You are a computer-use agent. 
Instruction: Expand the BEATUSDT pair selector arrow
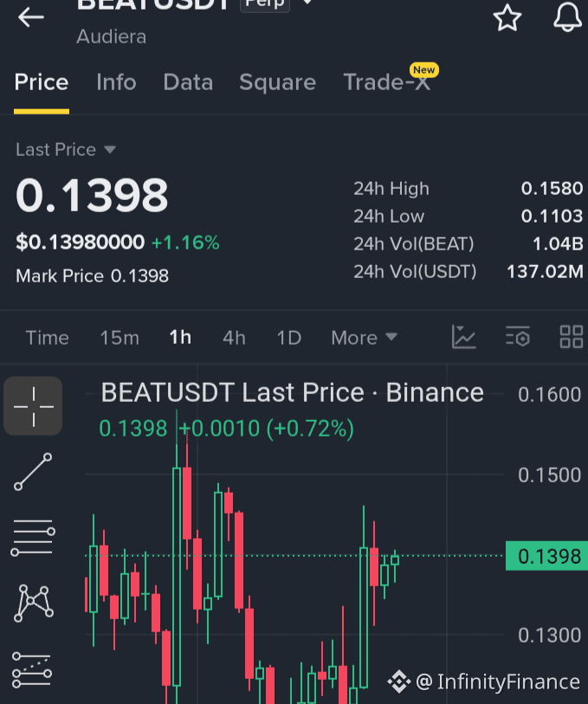307,3
